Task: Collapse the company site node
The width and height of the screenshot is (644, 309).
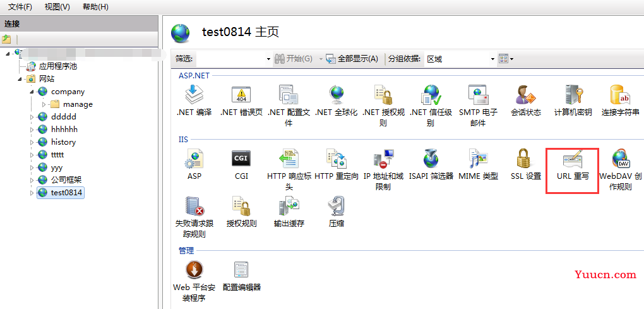Action: point(32,92)
